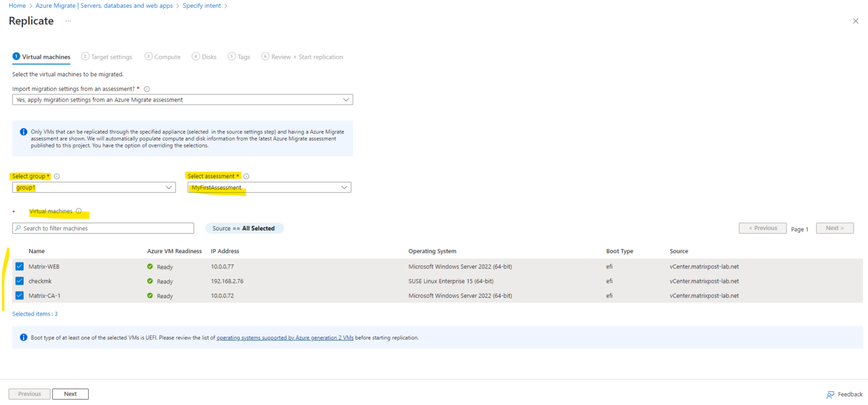
Task: Click the Feedback smiley icon
Action: click(x=830, y=394)
